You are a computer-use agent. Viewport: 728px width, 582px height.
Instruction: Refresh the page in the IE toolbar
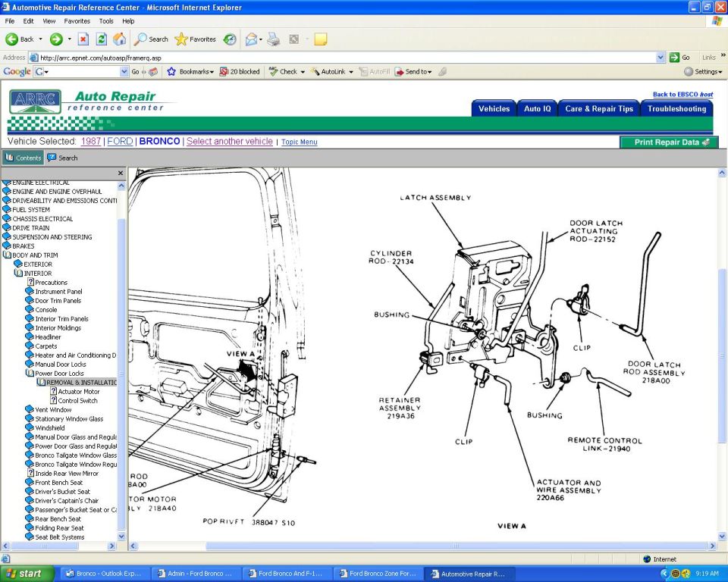(x=101, y=39)
